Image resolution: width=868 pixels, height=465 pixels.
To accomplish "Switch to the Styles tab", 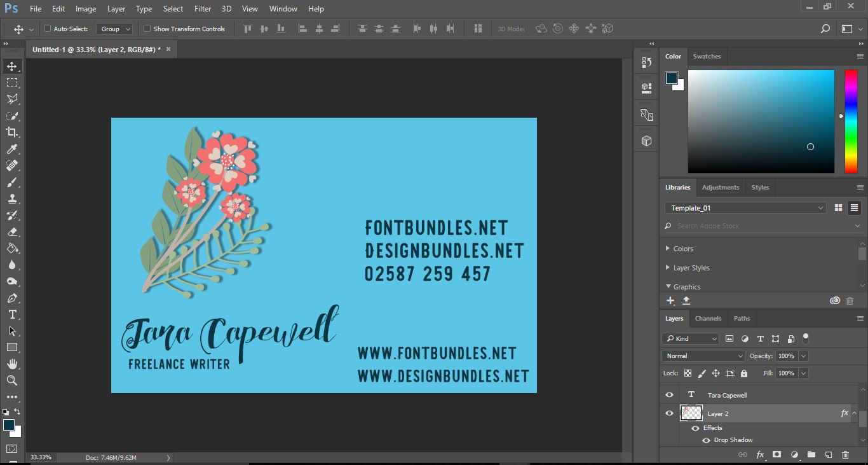I will click(760, 187).
